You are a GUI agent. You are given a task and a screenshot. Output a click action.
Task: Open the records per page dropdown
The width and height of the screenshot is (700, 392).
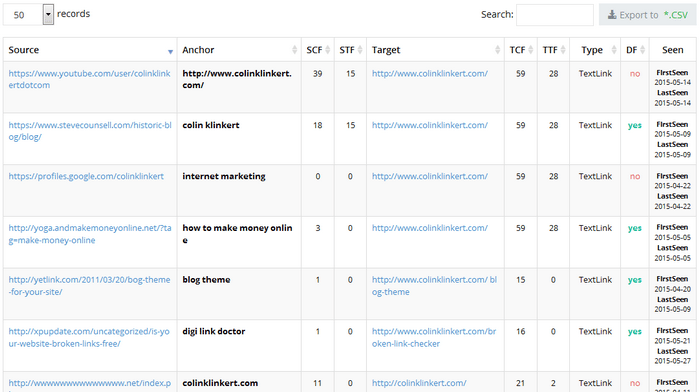(x=29, y=15)
